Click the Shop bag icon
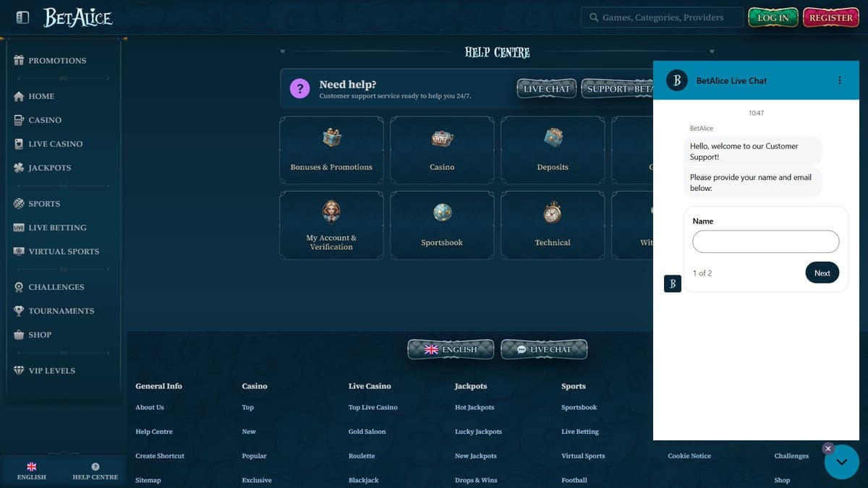 [19, 335]
